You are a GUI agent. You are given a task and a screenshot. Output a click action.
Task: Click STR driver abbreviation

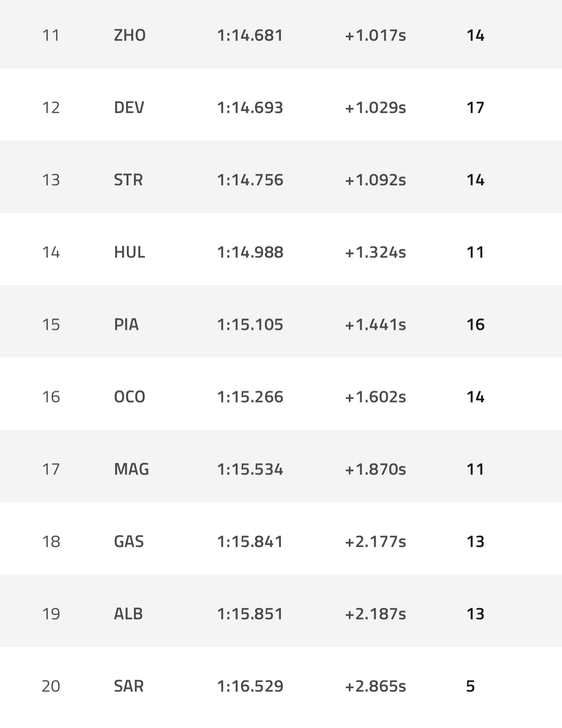[128, 180]
